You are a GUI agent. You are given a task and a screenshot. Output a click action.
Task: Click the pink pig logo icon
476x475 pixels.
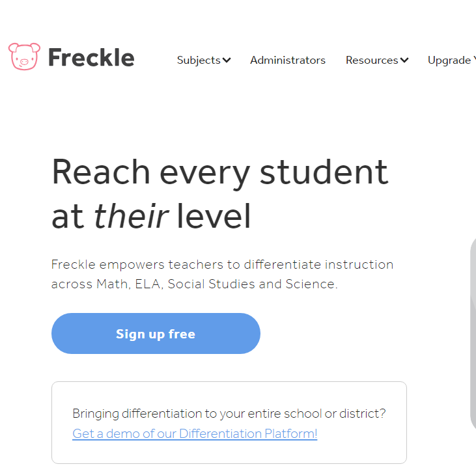click(24, 57)
